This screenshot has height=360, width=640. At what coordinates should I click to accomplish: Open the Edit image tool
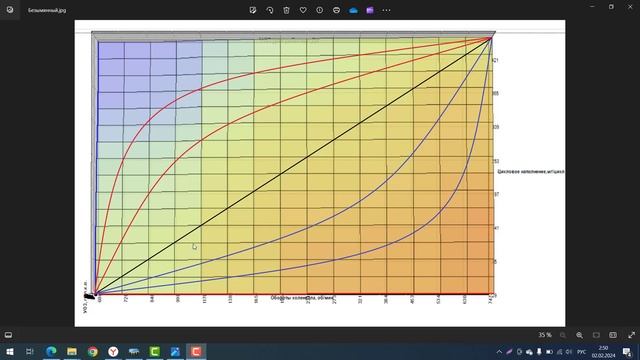point(253,10)
